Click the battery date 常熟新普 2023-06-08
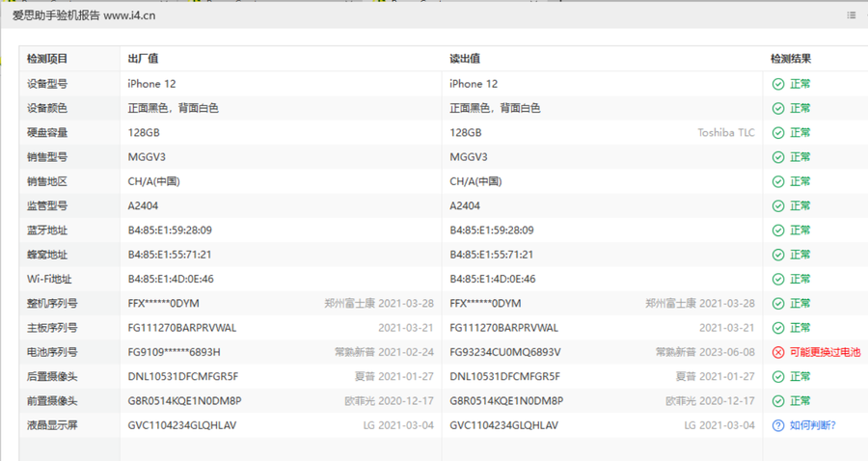 705,352
